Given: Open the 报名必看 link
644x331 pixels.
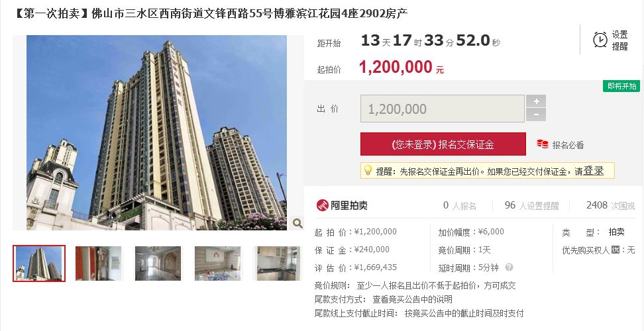Looking at the screenshot, I should [x=568, y=145].
